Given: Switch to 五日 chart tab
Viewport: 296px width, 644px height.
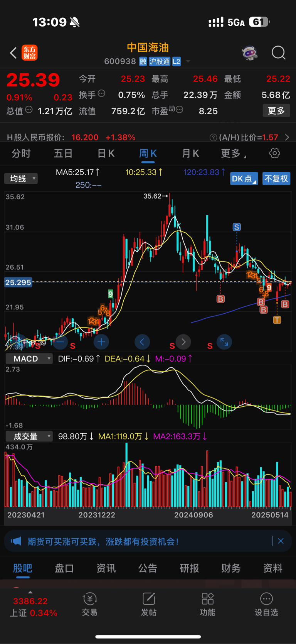Looking at the screenshot, I should 63,154.
